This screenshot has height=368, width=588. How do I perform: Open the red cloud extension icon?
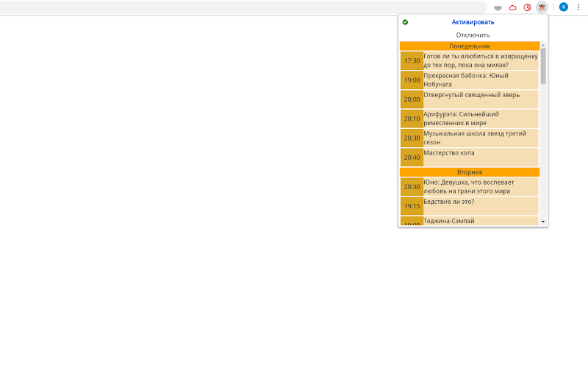coord(512,7)
